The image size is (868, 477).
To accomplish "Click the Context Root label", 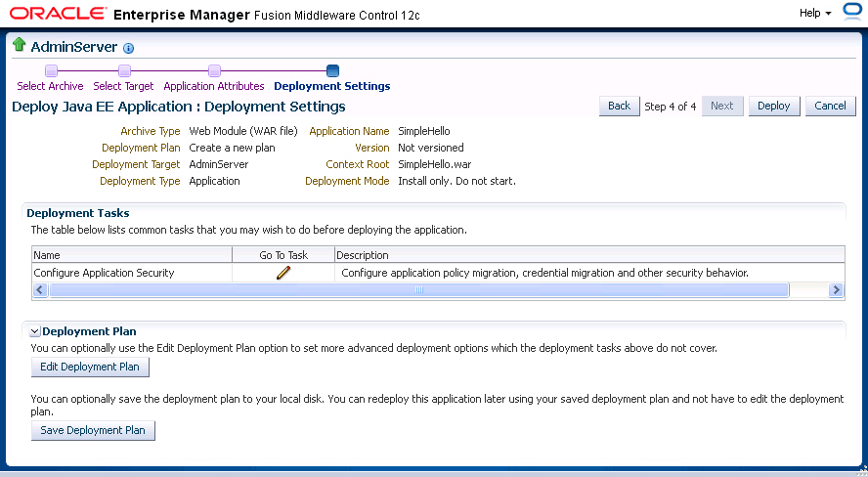I will [358, 164].
